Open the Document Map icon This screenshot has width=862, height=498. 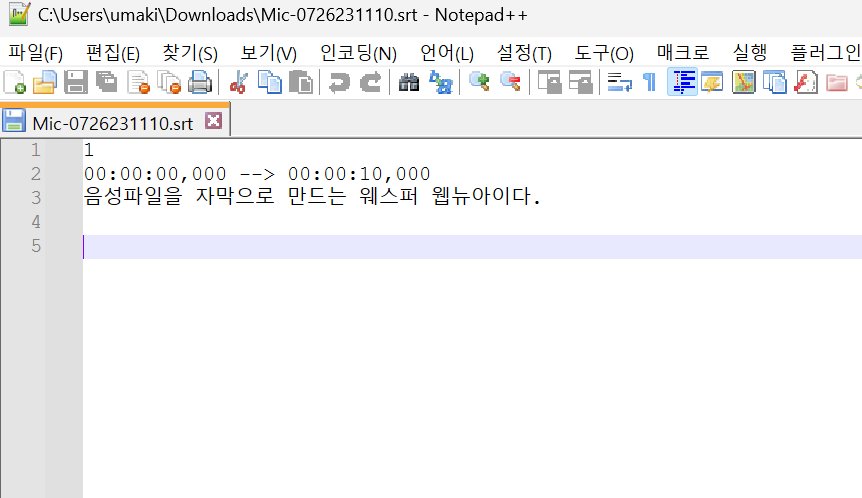(743, 82)
